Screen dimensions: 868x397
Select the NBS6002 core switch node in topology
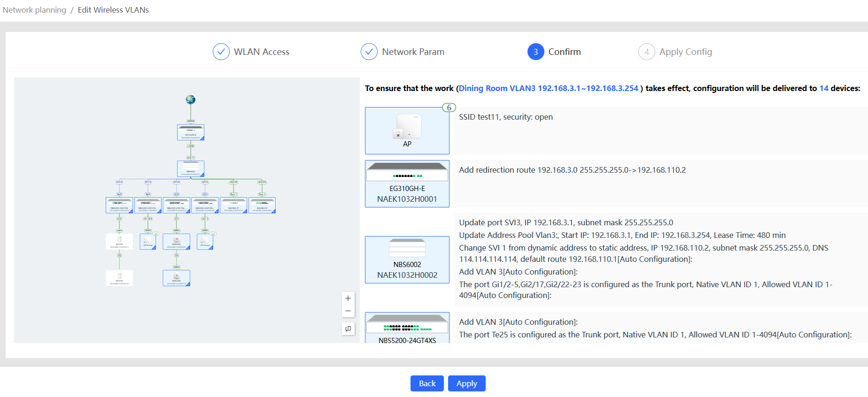pos(190,168)
